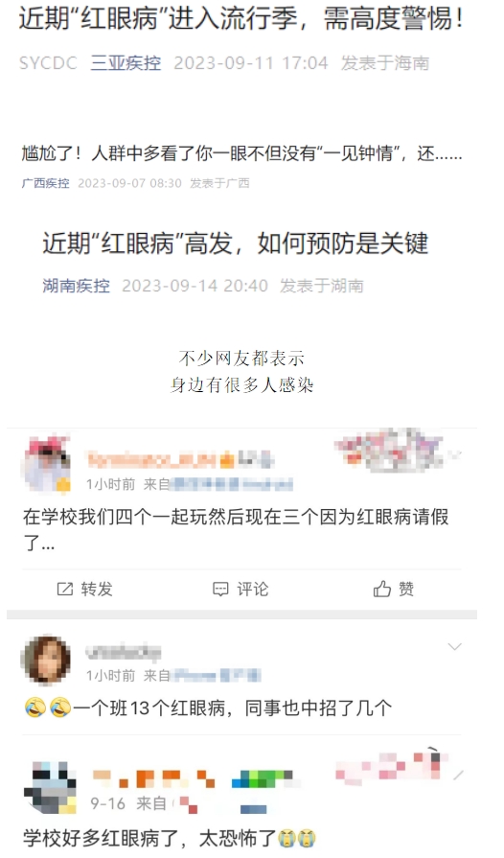Expand options arrow on the 9-16 post
This screenshot has width=504, height=858.
(458, 775)
